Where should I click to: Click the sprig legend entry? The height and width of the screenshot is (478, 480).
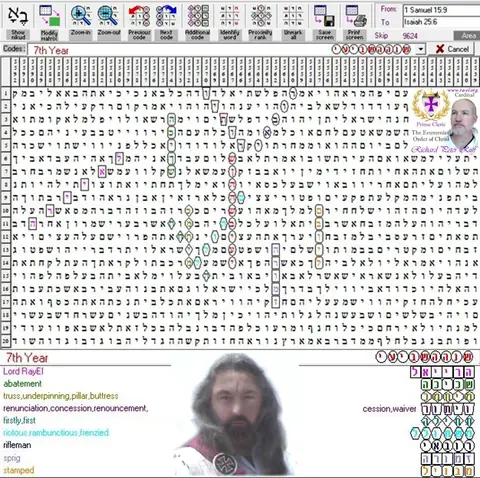pos(12,458)
